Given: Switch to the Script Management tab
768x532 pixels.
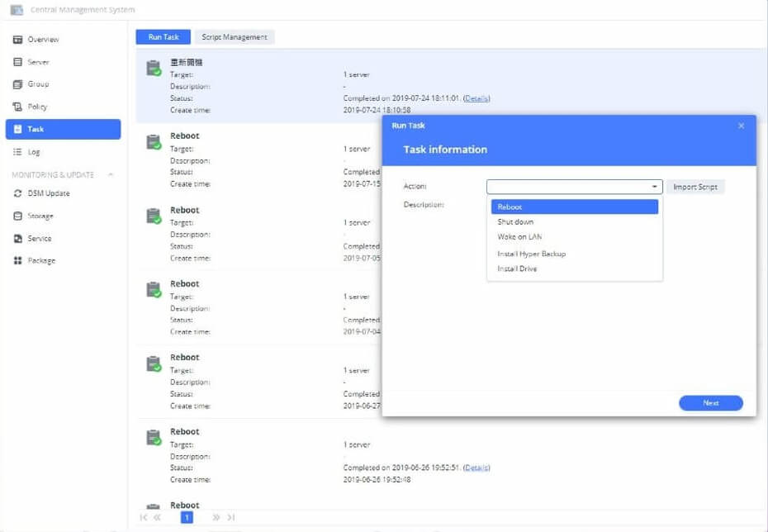Looking at the screenshot, I should coord(235,36).
